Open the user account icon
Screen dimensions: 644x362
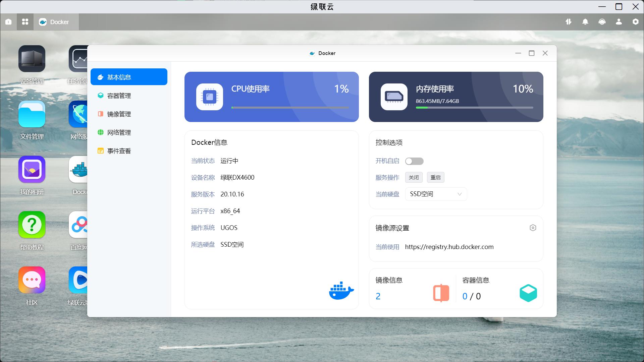(619, 22)
